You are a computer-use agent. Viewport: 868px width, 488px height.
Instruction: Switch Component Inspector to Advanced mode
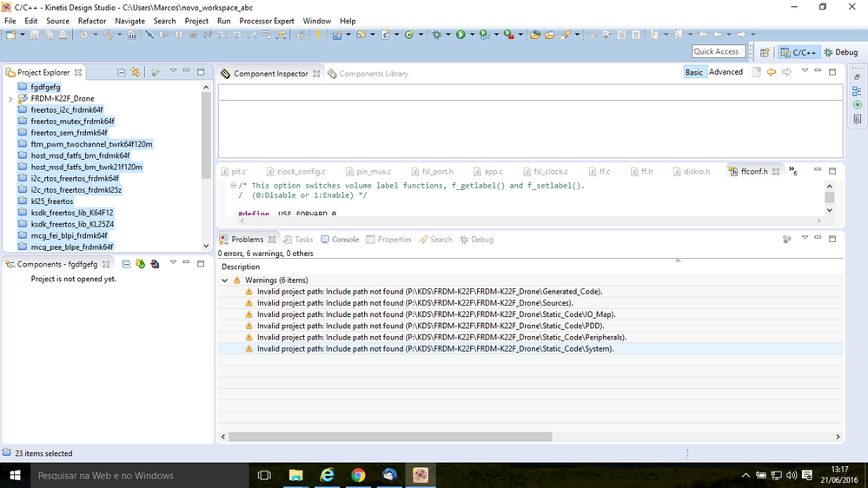tap(726, 72)
